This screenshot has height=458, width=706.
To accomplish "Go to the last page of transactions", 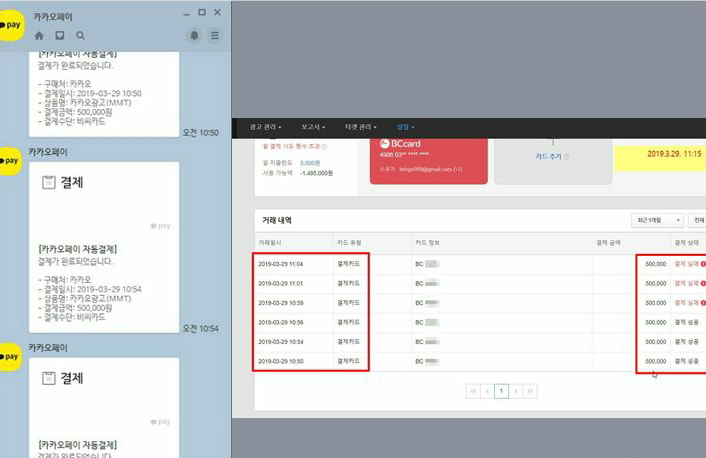I will point(530,391).
